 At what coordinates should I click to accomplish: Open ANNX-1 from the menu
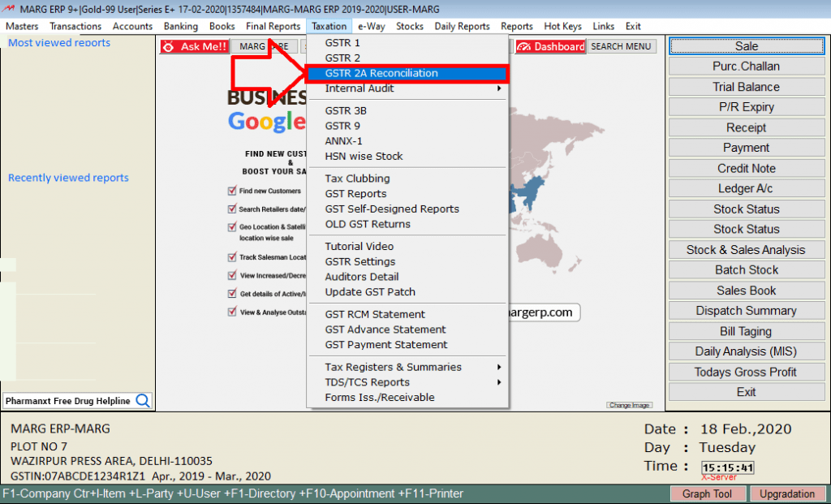407,141
